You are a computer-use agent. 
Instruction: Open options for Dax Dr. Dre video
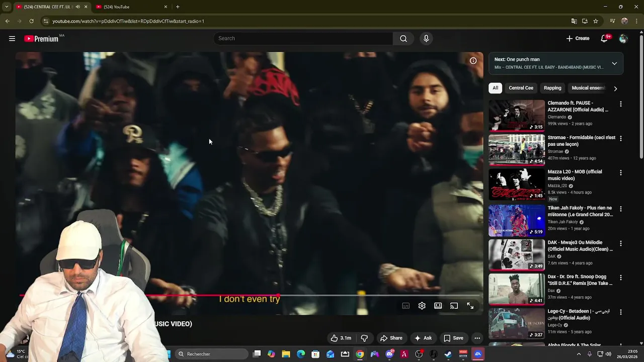point(620,278)
